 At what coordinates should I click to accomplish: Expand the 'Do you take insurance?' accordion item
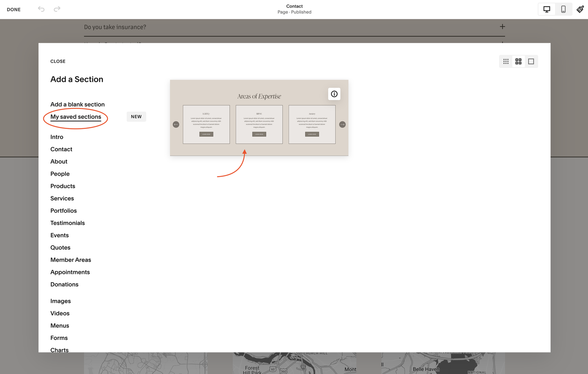502,27
